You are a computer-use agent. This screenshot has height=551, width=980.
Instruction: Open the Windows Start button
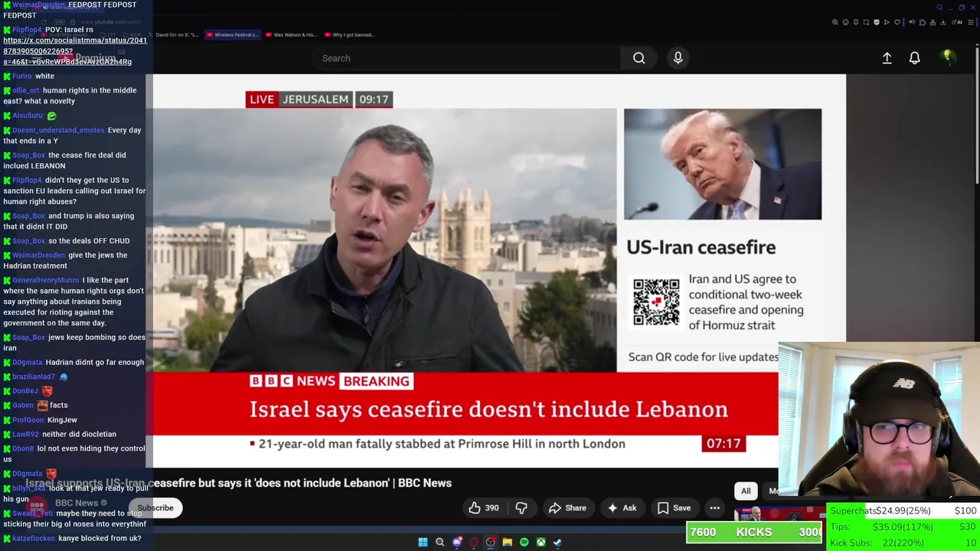[x=423, y=543]
